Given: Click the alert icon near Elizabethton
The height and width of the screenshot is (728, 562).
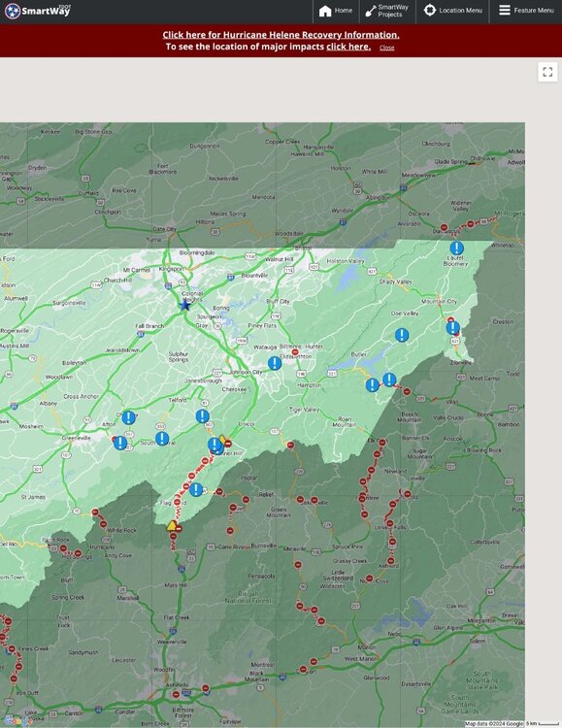Looking at the screenshot, I should (275, 363).
